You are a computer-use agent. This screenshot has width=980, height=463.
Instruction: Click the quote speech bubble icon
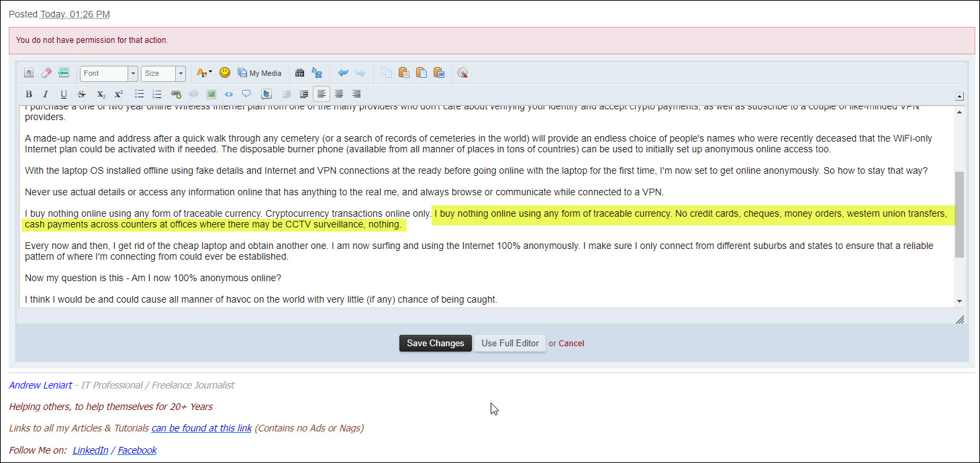246,94
